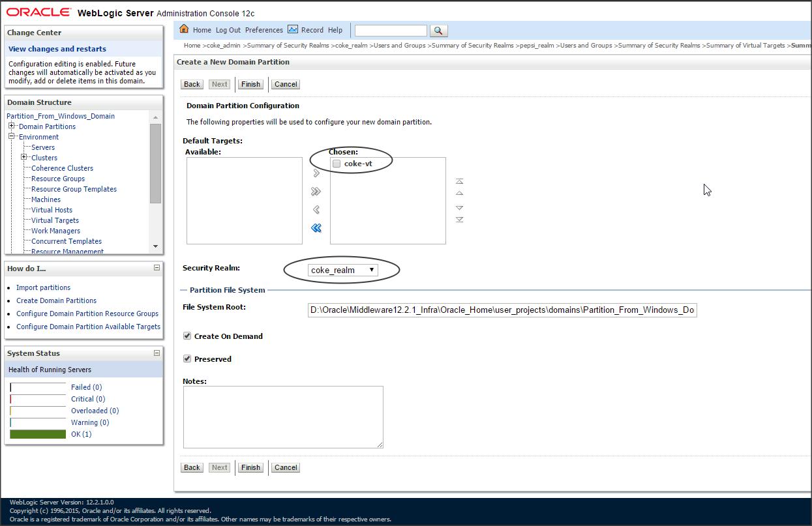
Task: Click pepsi_realm in the breadcrumb
Action: pyautogui.click(x=537, y=46)
